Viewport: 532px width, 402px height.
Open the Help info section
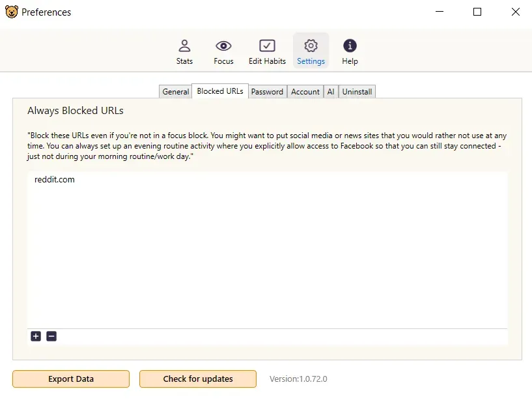350,51
